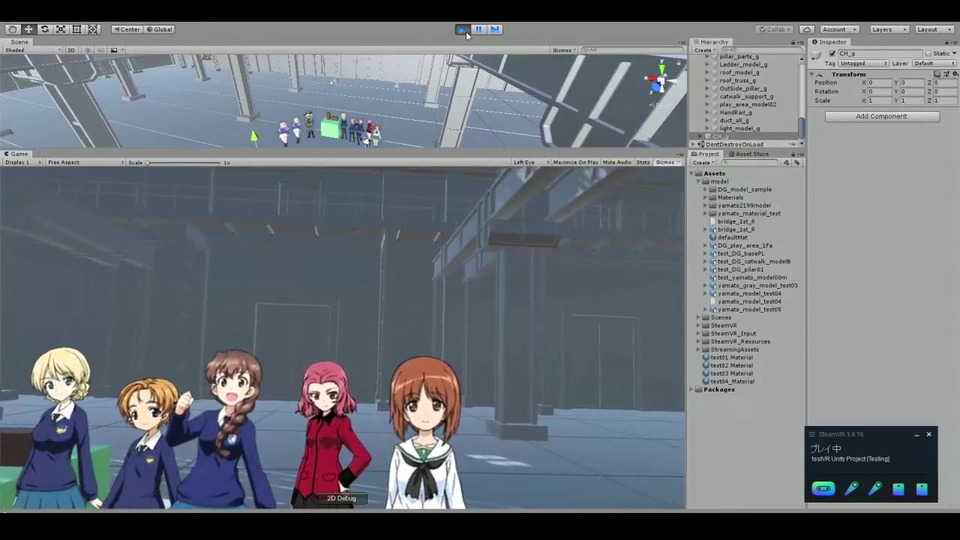This screenshot has width=960, height=540.
Task: Open the Hierarchy Create menu
Action: pyautogui.click(x=704, y=50)
